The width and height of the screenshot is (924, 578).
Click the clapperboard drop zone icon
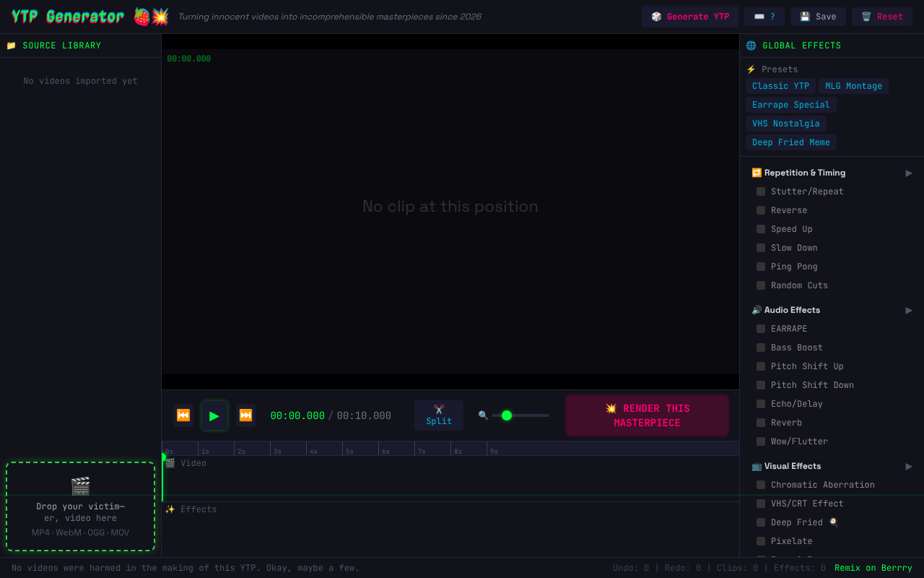coord(80,486)
